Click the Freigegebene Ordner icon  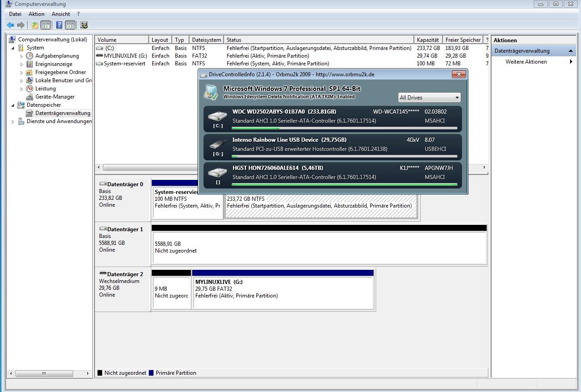[30, 72]
